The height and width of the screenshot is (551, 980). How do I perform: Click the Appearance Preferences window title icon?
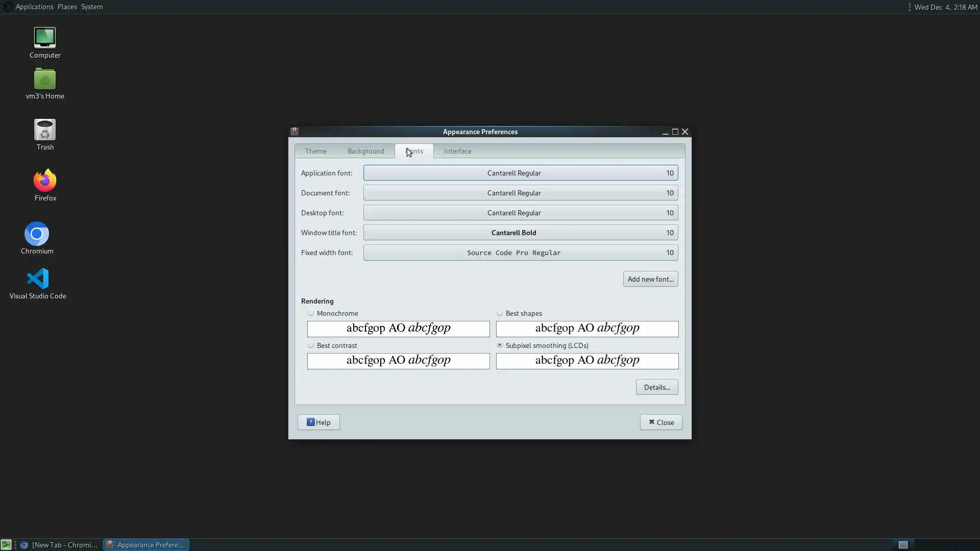295,132
